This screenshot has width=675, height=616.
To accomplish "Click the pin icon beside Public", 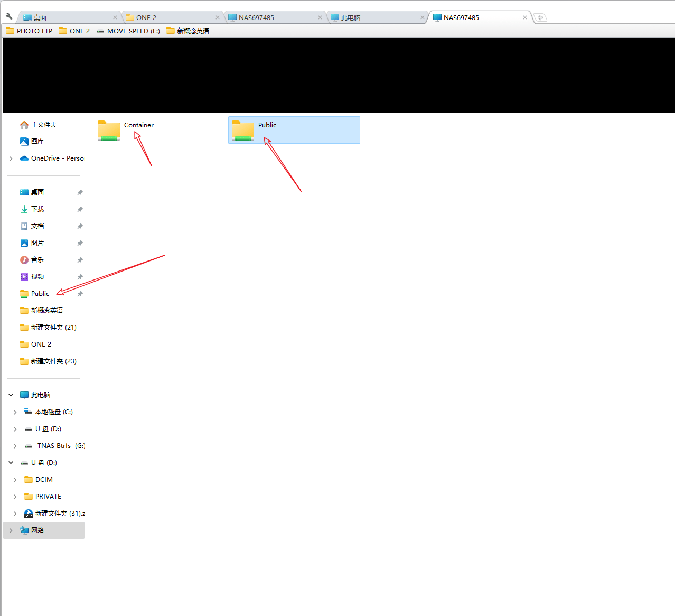I will click(80, 294).
